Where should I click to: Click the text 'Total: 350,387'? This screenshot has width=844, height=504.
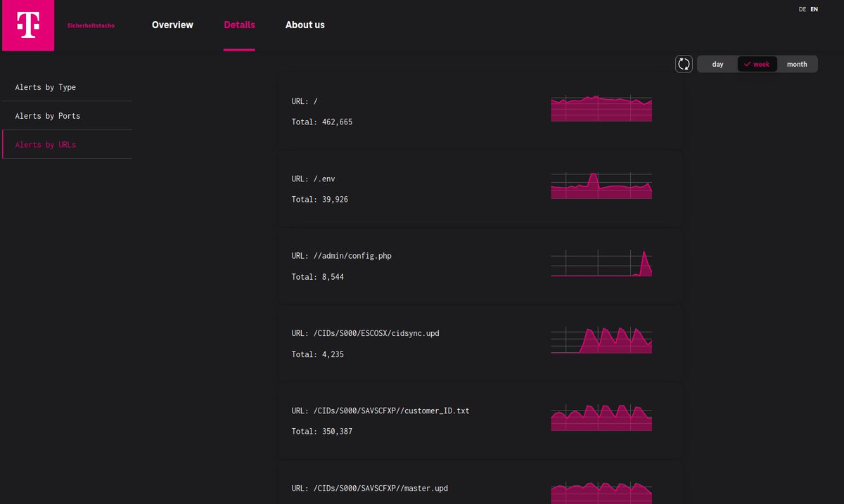pyautogui.click(x=322, y=432)
